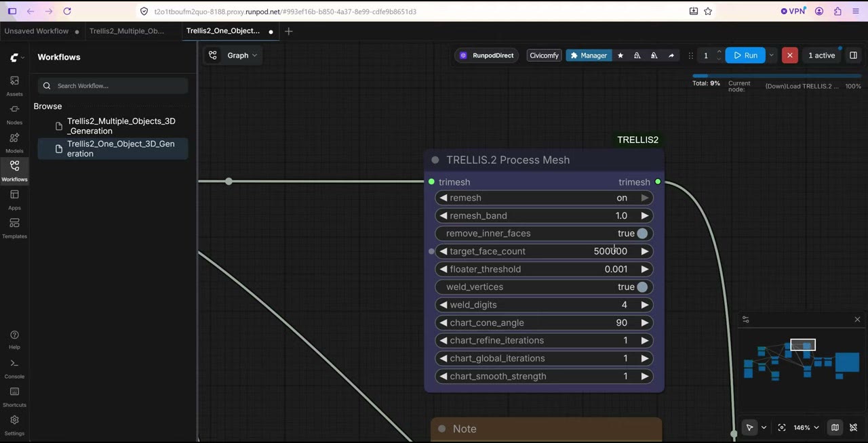Click chart_global_iterations value field

point(544,358)
